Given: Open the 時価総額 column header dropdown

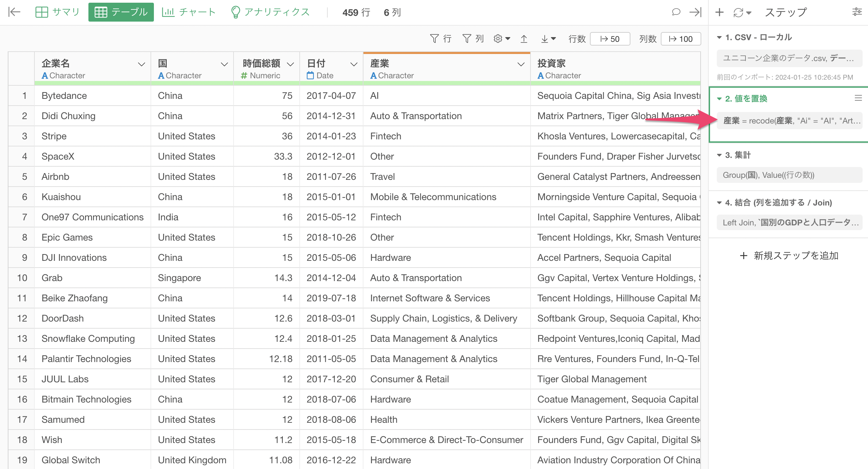Looking at the screenshot, I should pyautogui.click(x=290, y=64).
